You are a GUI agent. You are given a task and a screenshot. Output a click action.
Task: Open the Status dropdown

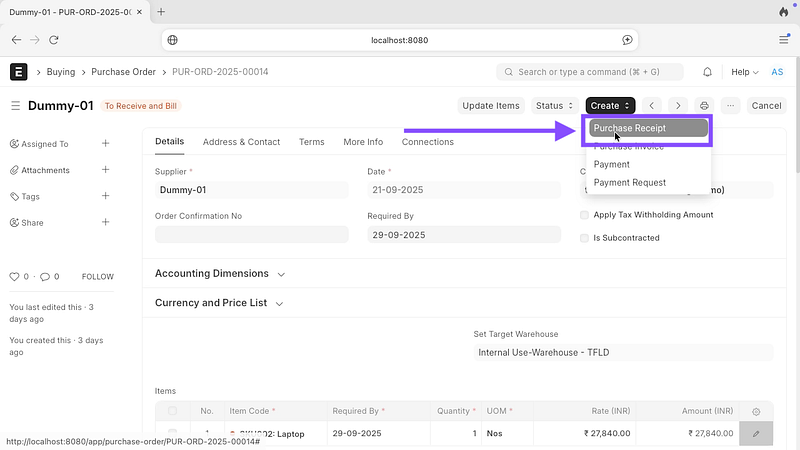coord(554,106)
